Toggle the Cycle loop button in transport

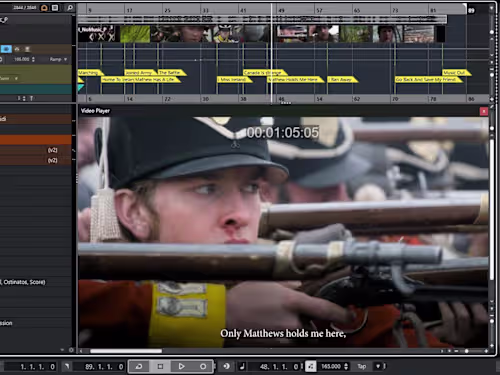(x=139, y=366)
